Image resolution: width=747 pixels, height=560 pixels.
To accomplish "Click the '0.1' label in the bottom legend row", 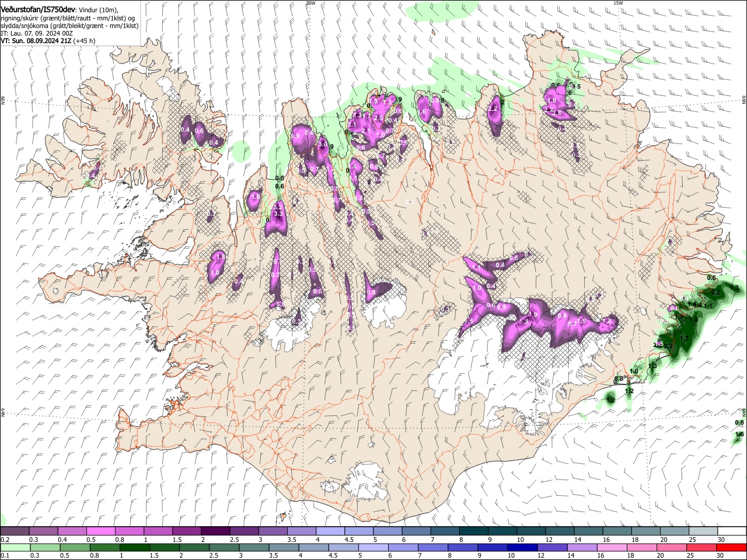I will (x=5, y=556).
